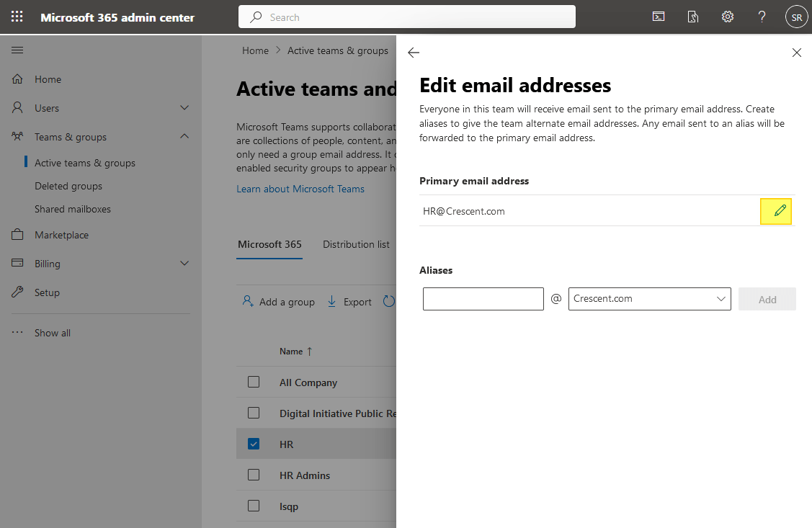Switch to the Distribution list tab
812x528 pixels.
[356, 244]
